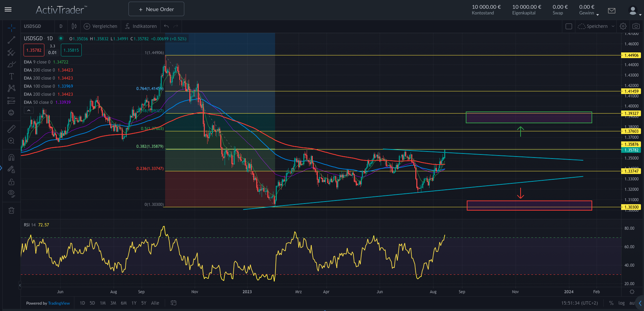Open chart settings gear icon
The width and height of the screenshot is (644, 311).
623,26
